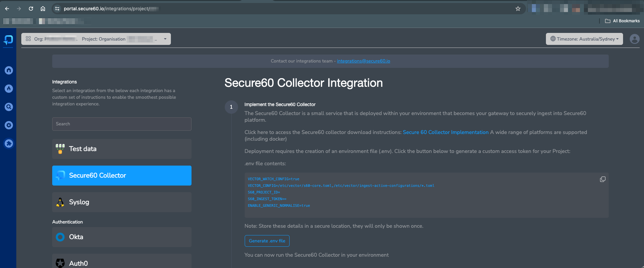
Task: Open the All Bookmarks folder
Action: [x=622, y=21]
